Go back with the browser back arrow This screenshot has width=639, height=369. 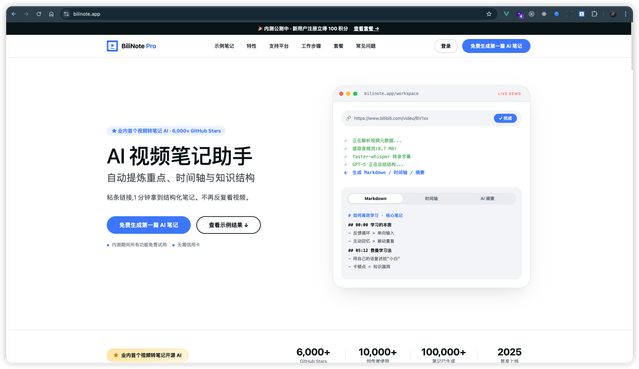point(14,14)
